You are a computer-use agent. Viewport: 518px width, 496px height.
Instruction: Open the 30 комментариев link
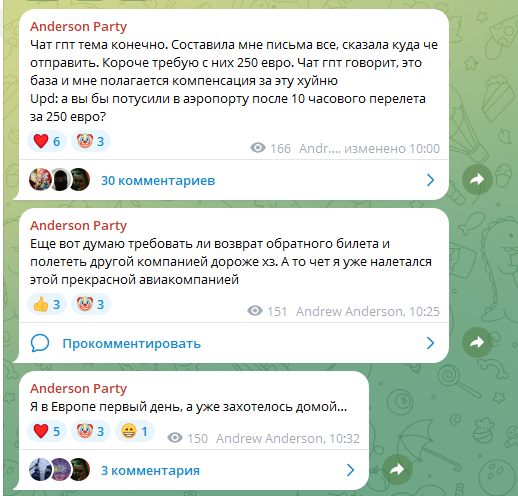click(x=158, y=180)
